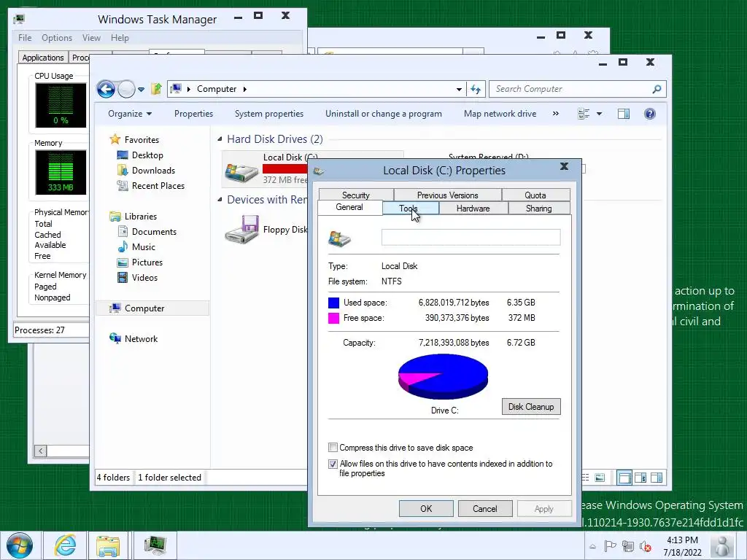Screen dimensions: 747x560
Task: Click the Refresh icon next to address bar
Action: 476,89
